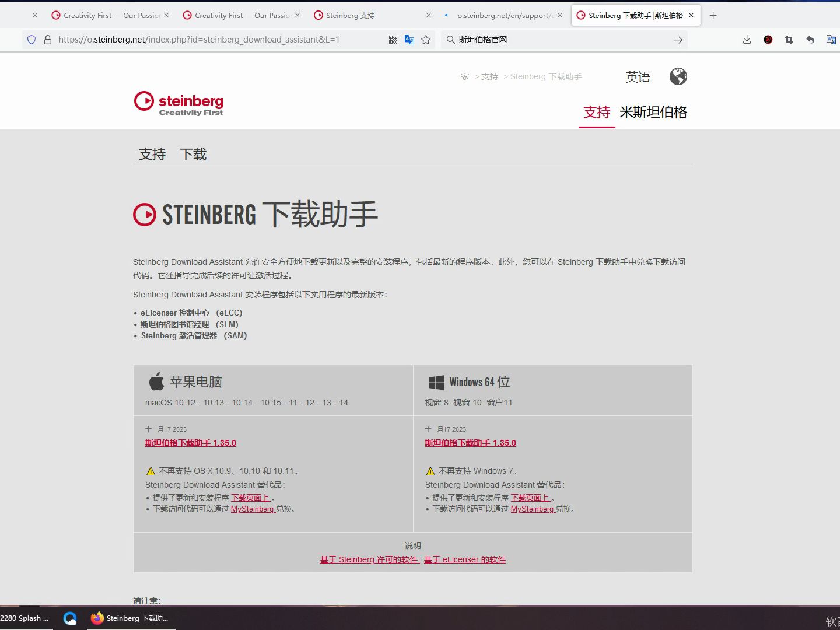The image size is (840, 630).
Task: Open 下载页面上 link in Windows column
Action: pyautogui.click(x=531, y=498)
